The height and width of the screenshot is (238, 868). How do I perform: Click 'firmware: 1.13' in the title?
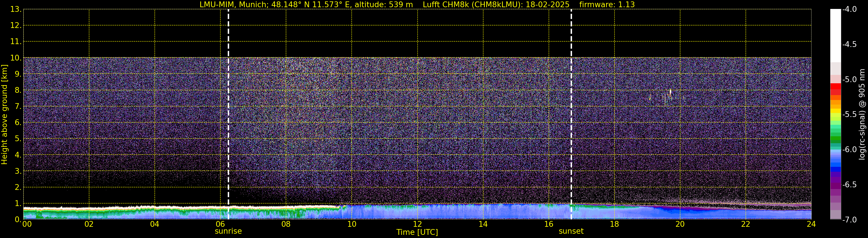coord(607,5)
